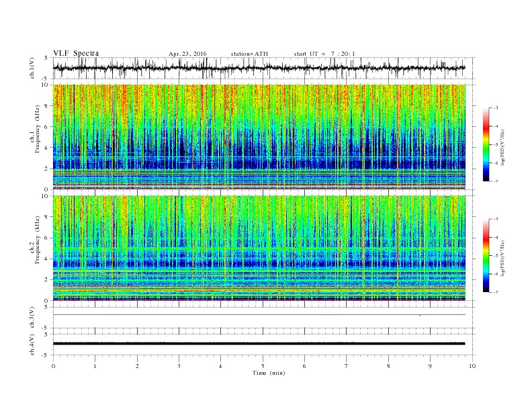Viewport: 532px width, 411px height.
Task: Click inside the ch.1 spectrogram panel
Action: (x=259, y=137)
